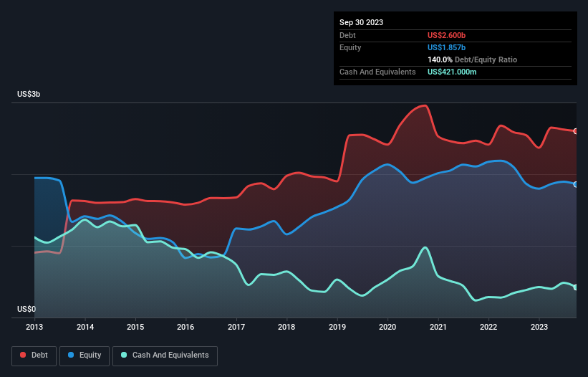Click the US$2.600b debt value
Image resolution: width=588 pixels, height=377 pixels.
pos(446,35)
